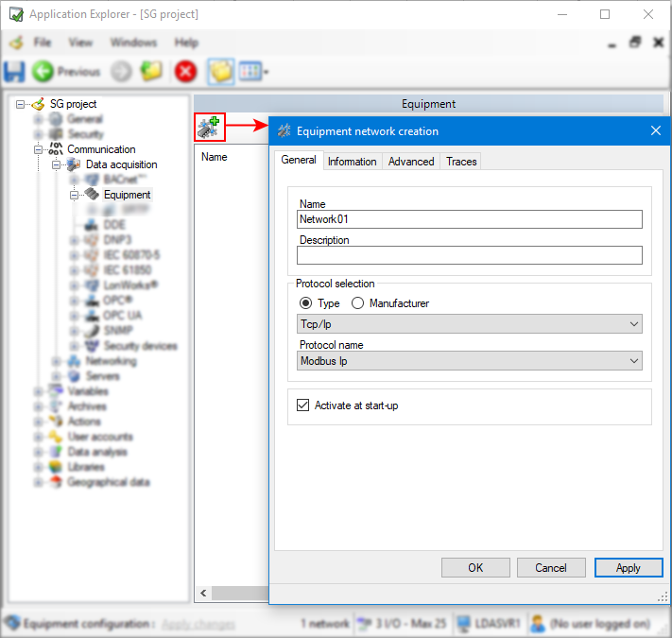The image size is (672, 638).
Task: Go back with the Previous button
Action: 66,71
